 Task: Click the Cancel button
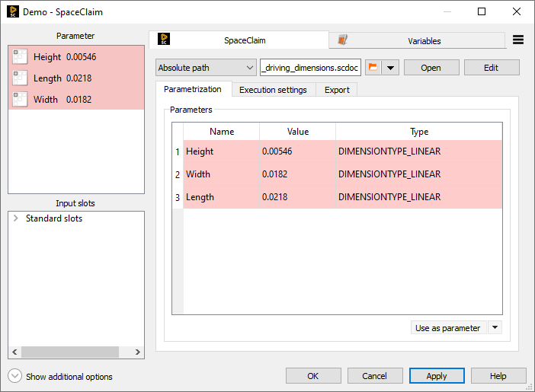click(375, 376)
